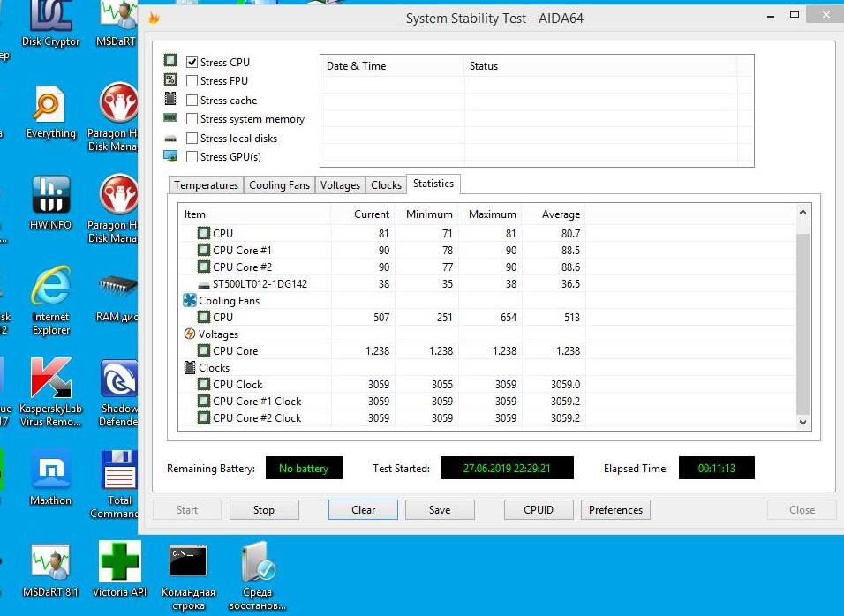Click Test Started value 27.06.2019 22:29:21
Viewport: 844px width, 616px height.
tap(507, 468)
